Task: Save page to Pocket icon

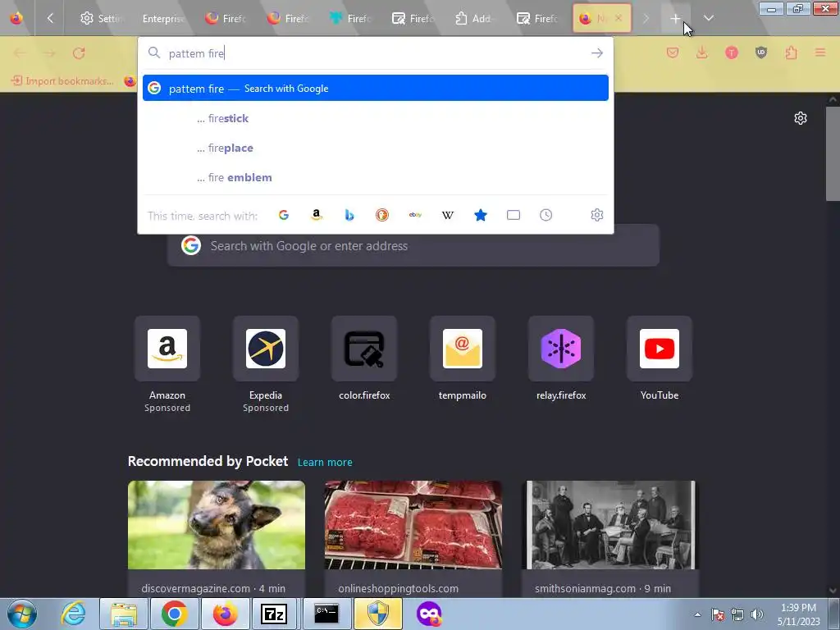Action: pos(673,52)
